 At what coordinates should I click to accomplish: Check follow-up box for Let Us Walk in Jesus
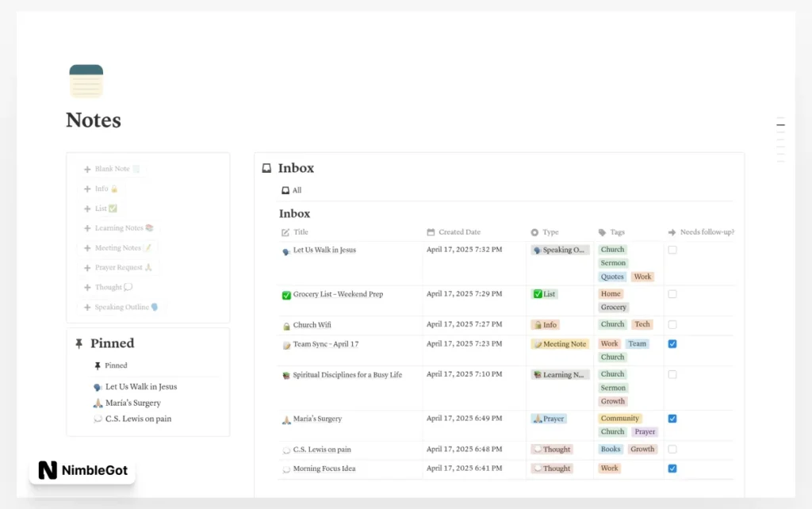click(672, 250)
